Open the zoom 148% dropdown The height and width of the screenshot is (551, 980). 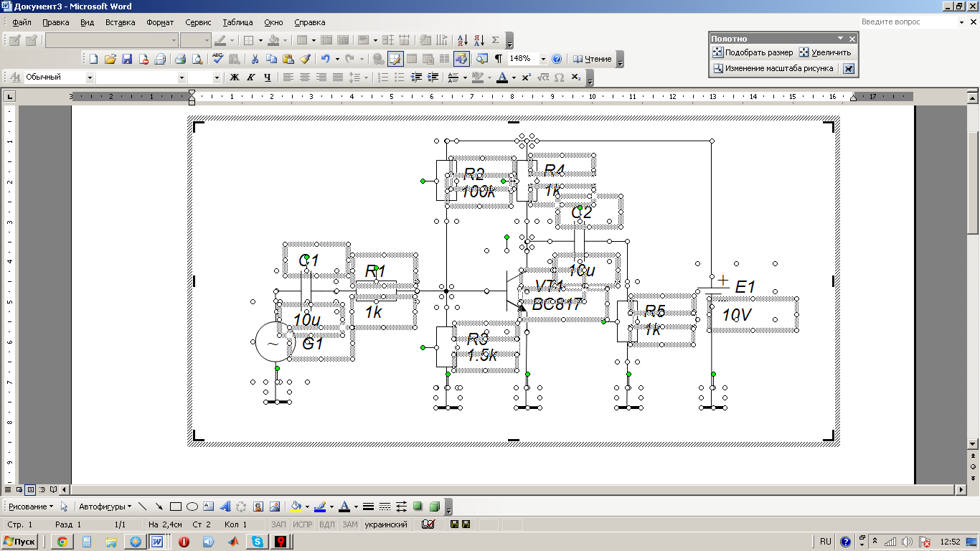pyautogui.click(x=543, y=59)
